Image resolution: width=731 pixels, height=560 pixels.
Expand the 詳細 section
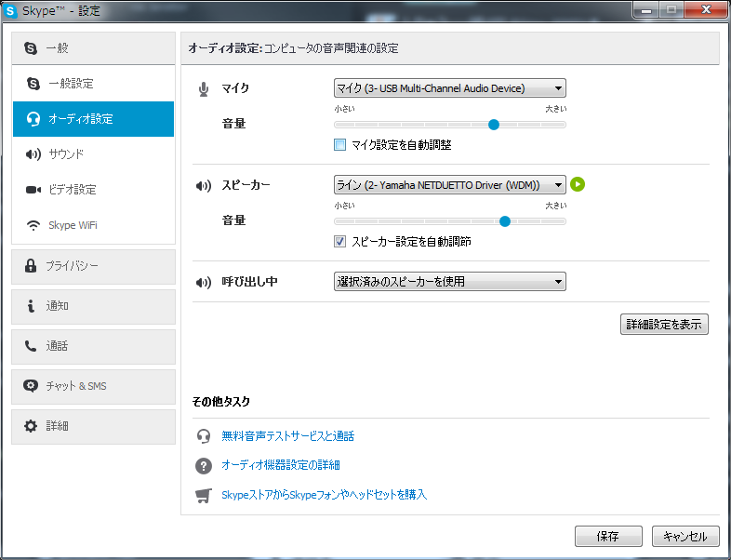coord(93,427)
